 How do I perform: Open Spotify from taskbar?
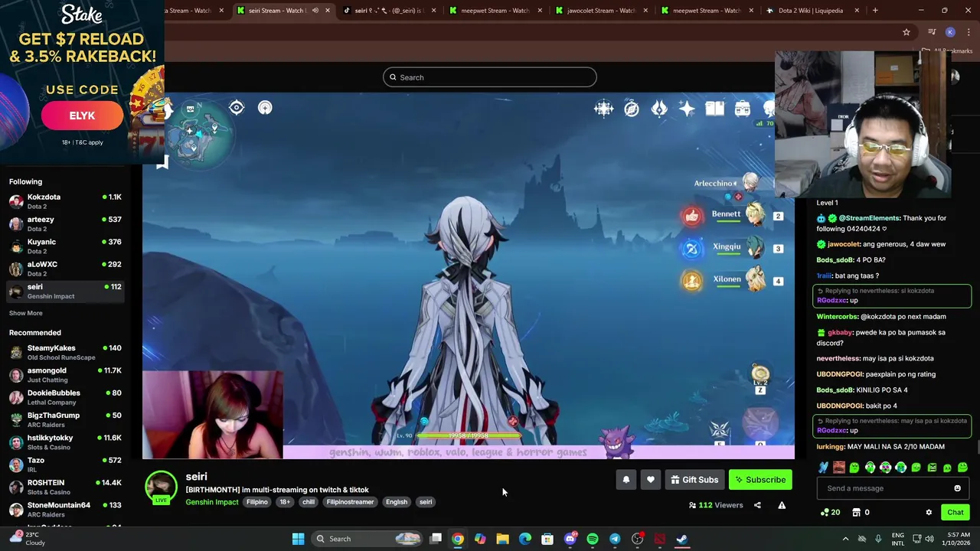[x=592, y=539]
